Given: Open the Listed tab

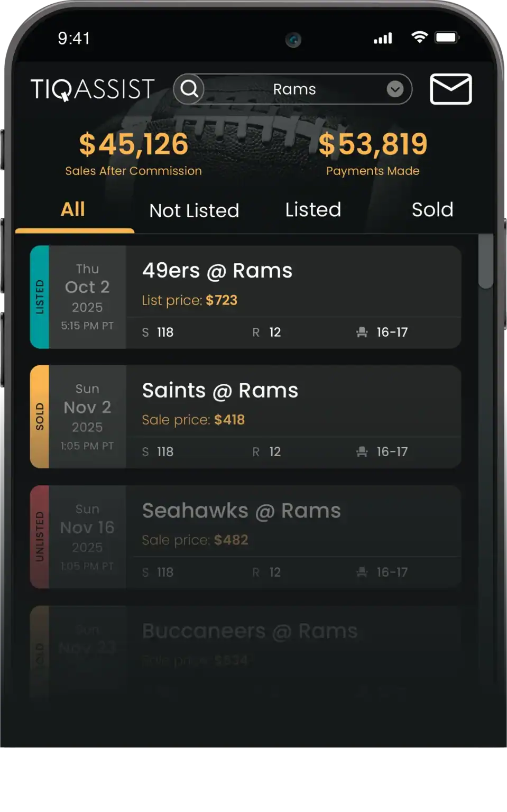Looking at the screenshot, I should click(x=313, y=209).
